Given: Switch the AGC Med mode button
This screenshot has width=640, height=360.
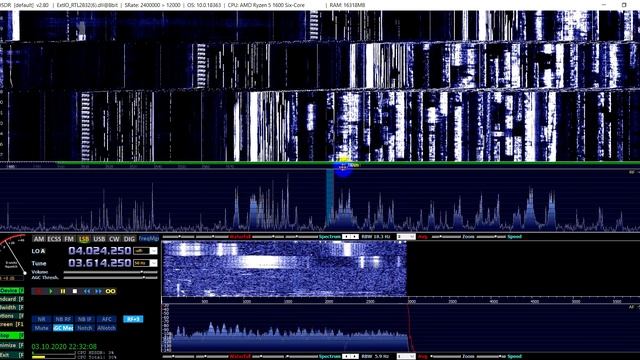Looking at the screenshot, I should tap(63, 328).
